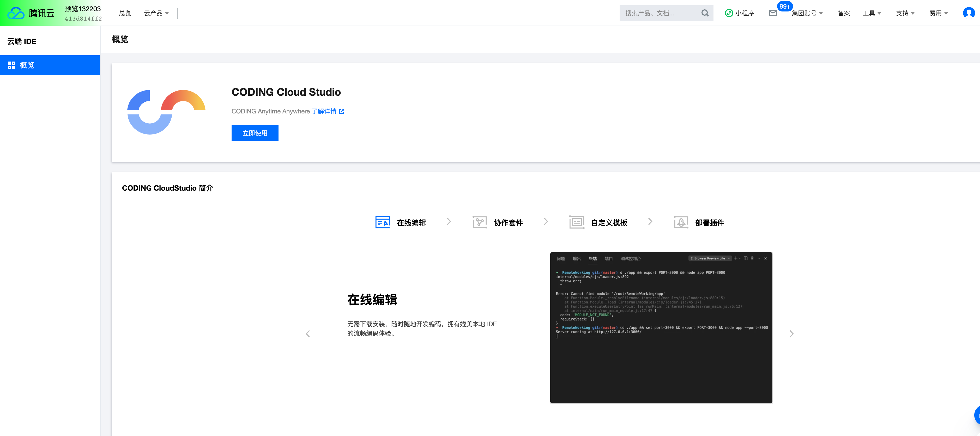Image resolution: width=980 pixels, height=436 pixels.
Task: Select the 自定义模板 tab
Action: click(x=598, y=222)
